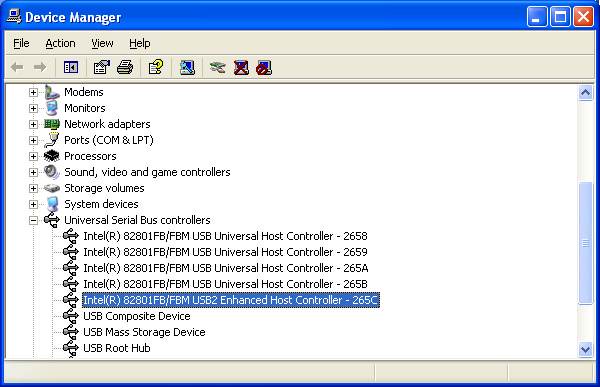The height and width of the screenshot is (387, 600).
Task: Open the Help toolbar icon
Action: pyautogui.click(x=156, y=68)
